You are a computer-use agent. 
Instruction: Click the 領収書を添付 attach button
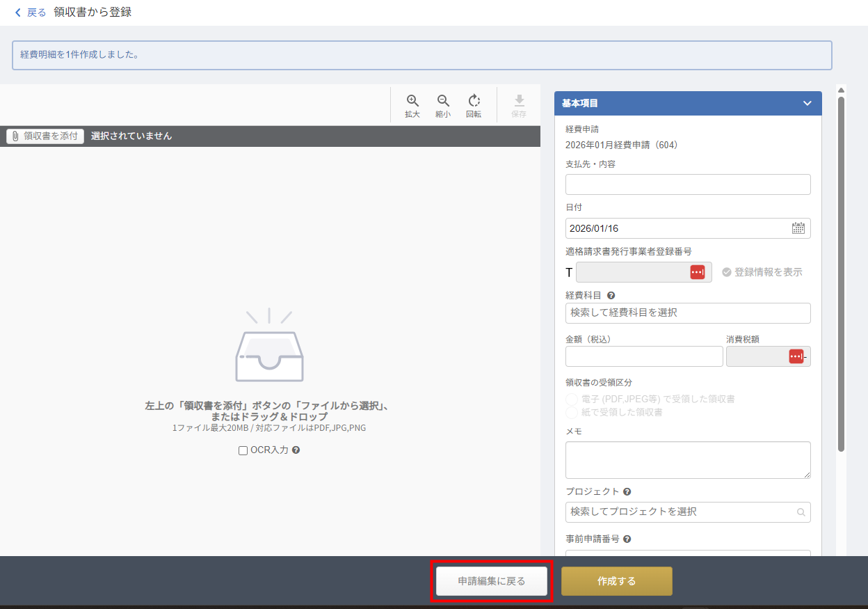(45, 136)
